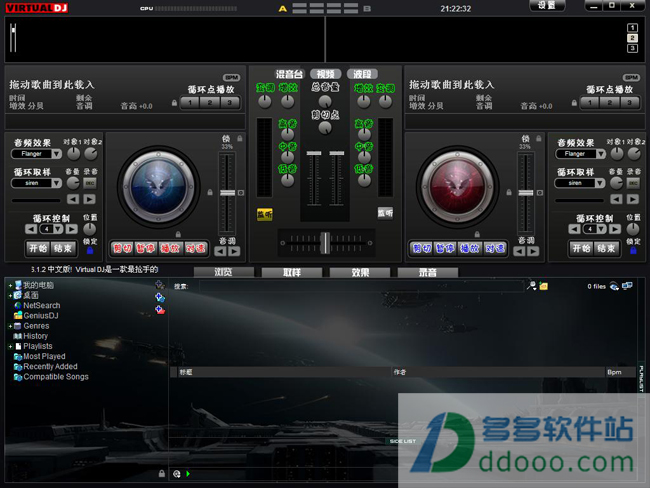
Task: Click left deck hot cue 3 button
Action: click(x=230, y=102)
